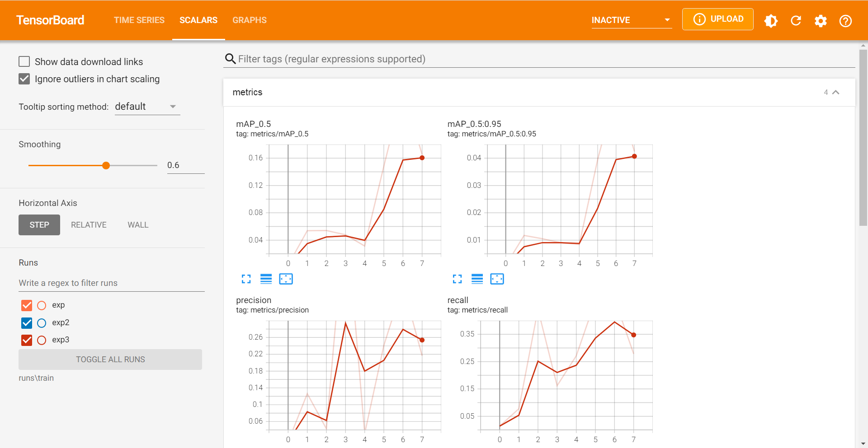The height and width of the screenshot is (448, 868).
Task: Fit domain to data on mAP_0.5:0.95 chart
Action: pyautogui.click(x=497, y=279)
